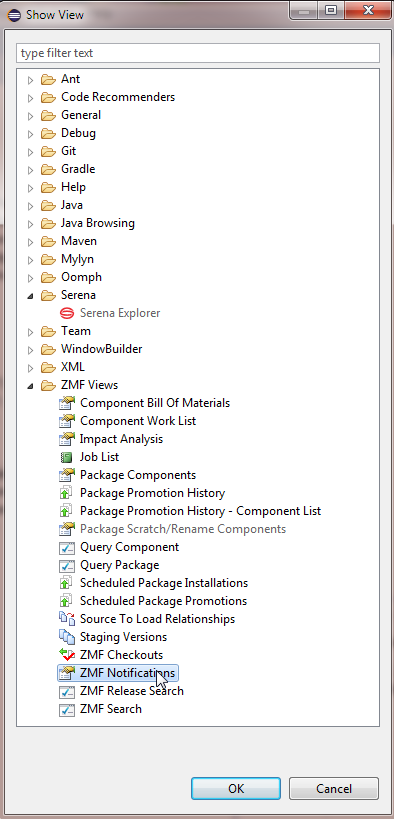Select the Oomph folder label
Viewport: 399px width, 819px height.
click(81, 277)
